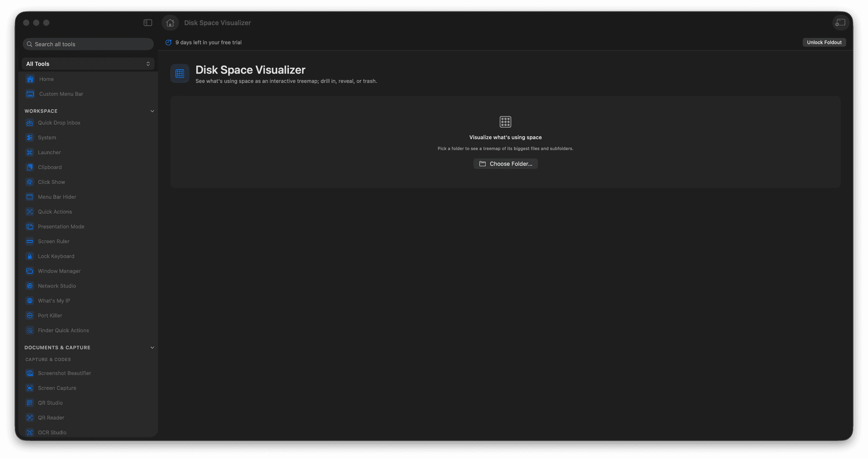Click the Screen Ruler label
Screen dimensions: 868x459
click(54, 242)
